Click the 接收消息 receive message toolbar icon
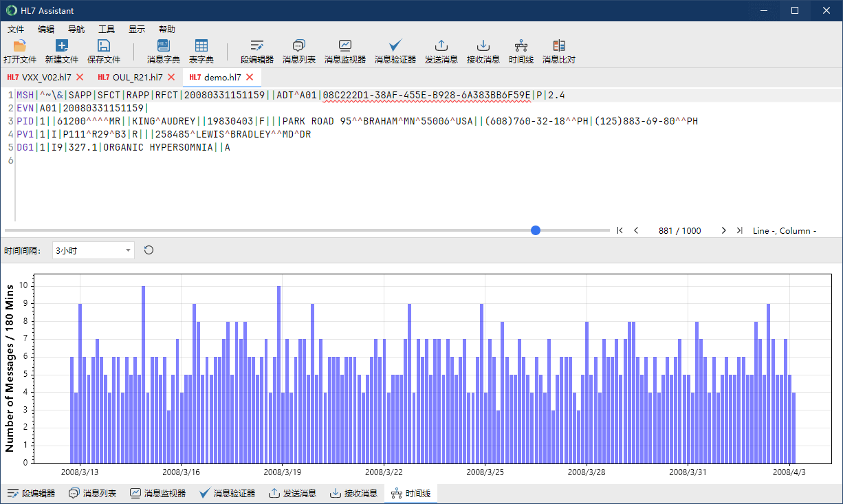Viewport: 843px width, 504px height. coord(483,52)
